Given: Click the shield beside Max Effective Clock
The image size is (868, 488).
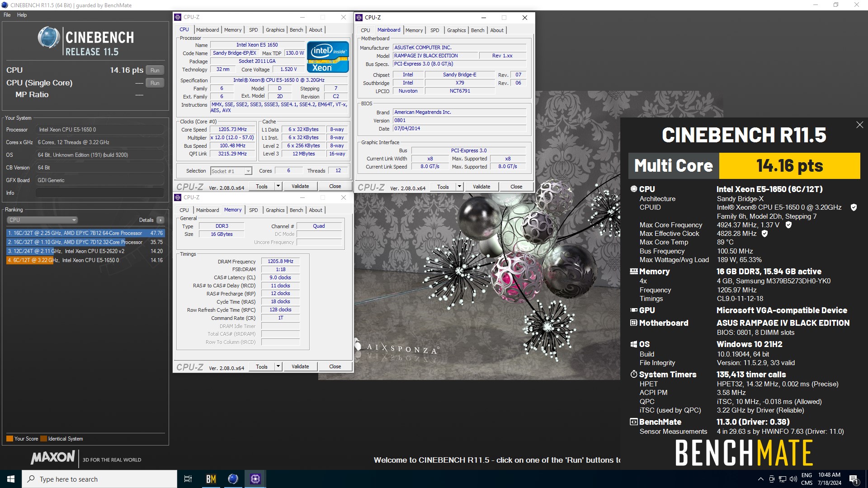Looking at the screenshot, I should pyautogui.click(x=764, y=234).
